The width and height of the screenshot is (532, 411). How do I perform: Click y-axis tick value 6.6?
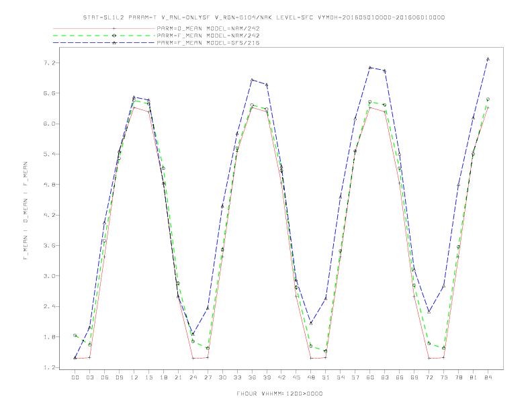[x=48, y=93]
